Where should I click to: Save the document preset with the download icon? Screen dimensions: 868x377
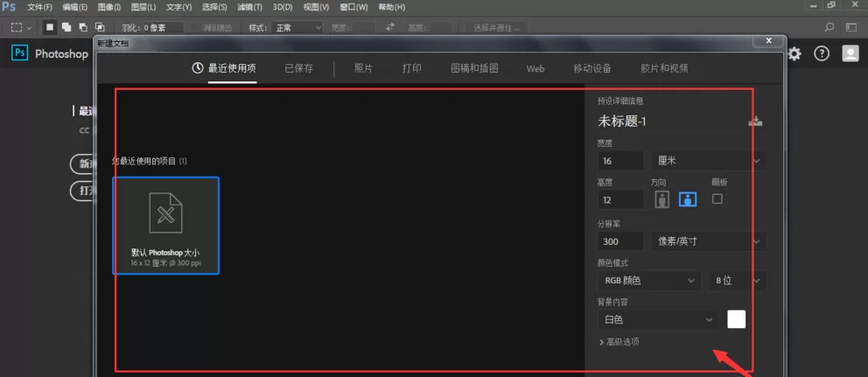coord(756,122)
